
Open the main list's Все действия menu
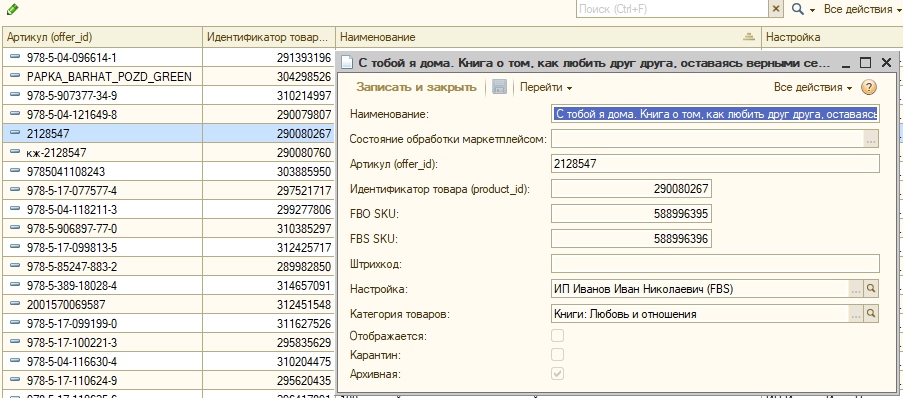(862, 9)
